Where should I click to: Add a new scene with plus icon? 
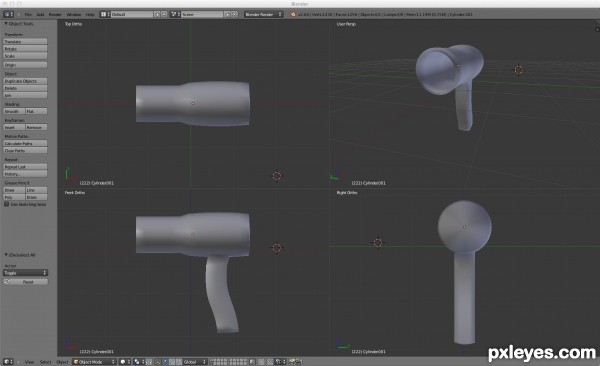(227, 14)
